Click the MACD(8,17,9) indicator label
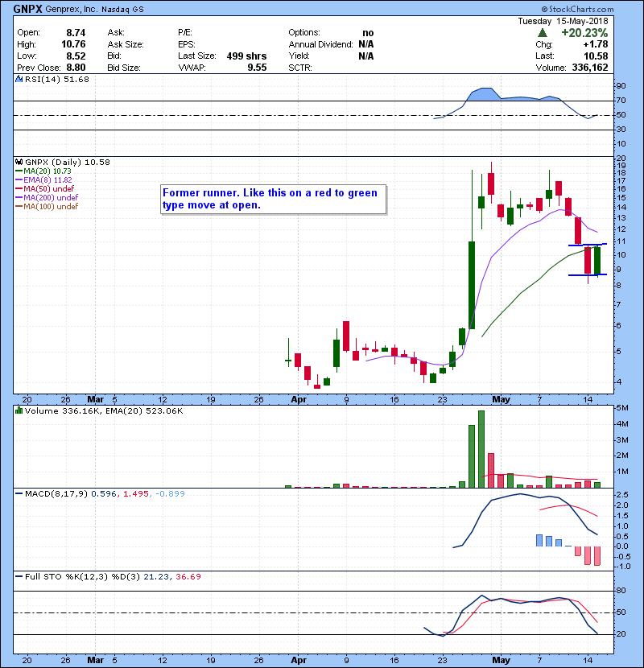The width and height of the screenshot is (644, 668). 56,494
